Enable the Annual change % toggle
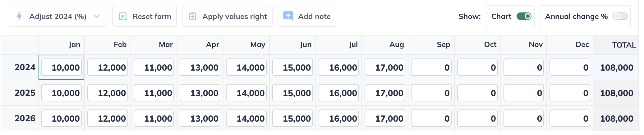The image size is (644, 135). pos(620,16)
